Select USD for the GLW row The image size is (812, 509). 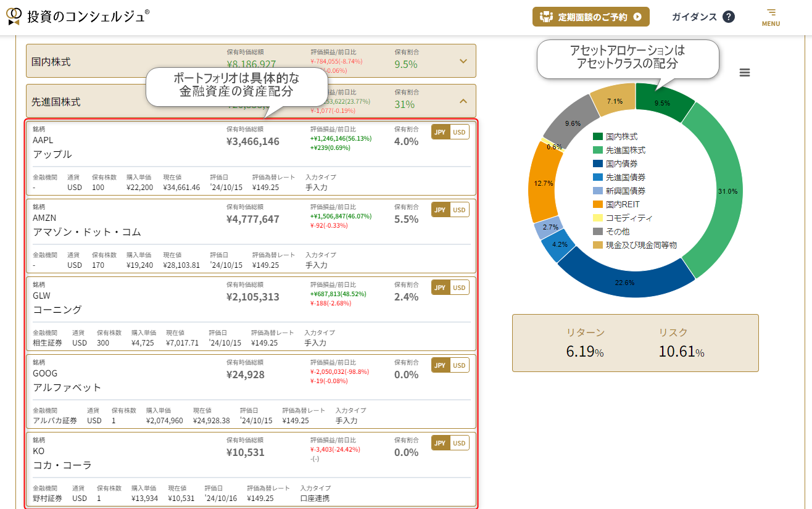pos(460,288)
